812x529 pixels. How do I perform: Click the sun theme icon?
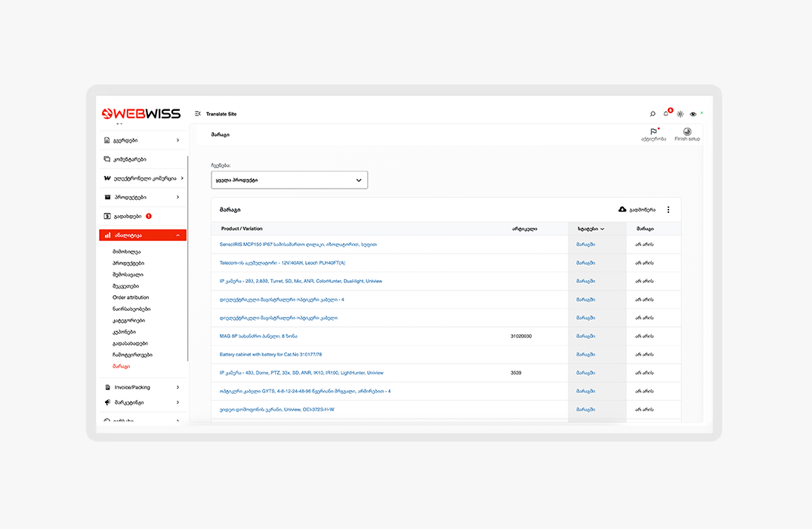tap(680, 114)
